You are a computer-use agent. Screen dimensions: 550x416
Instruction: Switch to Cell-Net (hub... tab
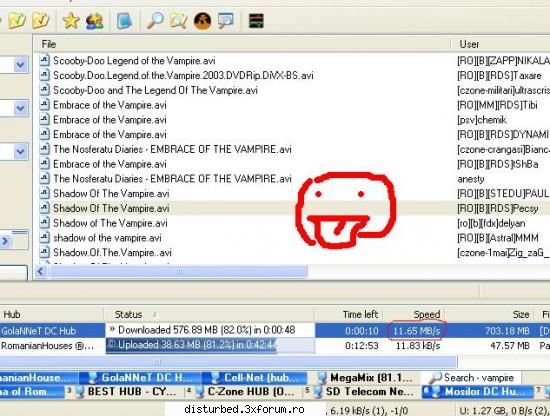click(255, 378)
